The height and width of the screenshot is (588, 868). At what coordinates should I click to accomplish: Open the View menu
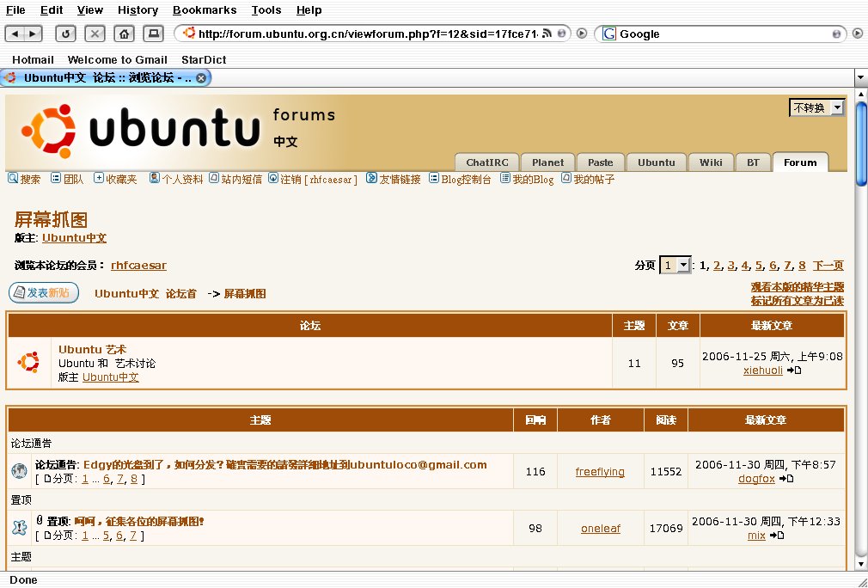(89, 10)
